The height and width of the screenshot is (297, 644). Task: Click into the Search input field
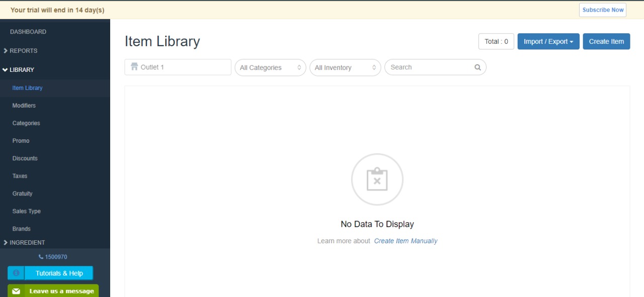435,67
